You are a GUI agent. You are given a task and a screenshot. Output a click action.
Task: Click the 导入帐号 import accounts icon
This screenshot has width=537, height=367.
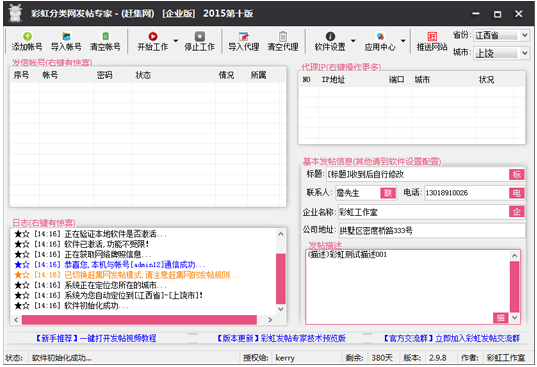point(66,36)
